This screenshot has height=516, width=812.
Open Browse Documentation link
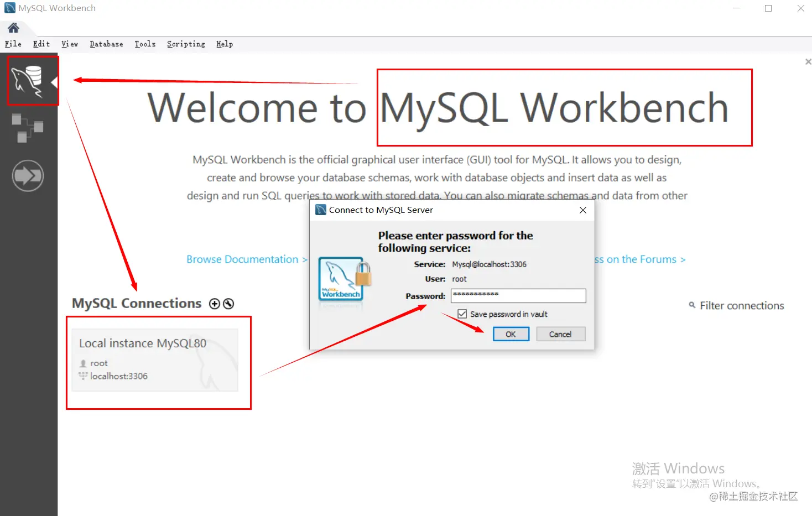242,259
